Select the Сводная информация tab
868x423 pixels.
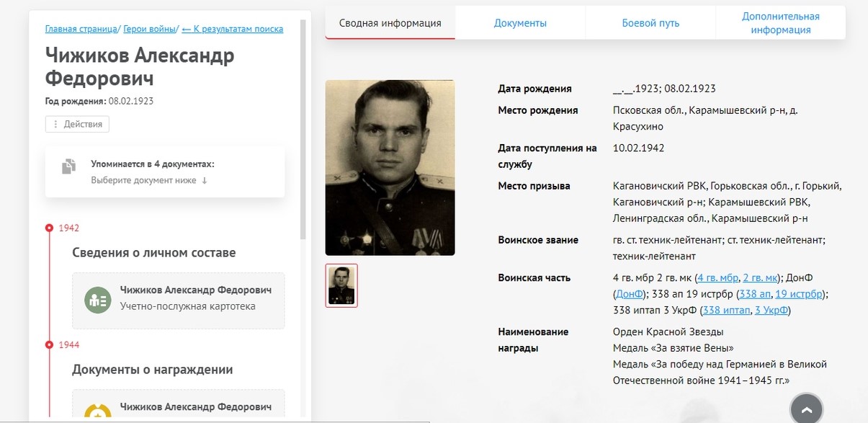(390, 23)
